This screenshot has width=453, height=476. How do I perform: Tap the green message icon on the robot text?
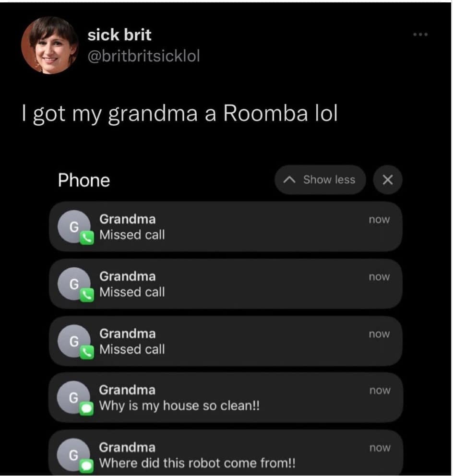(86, 465)
